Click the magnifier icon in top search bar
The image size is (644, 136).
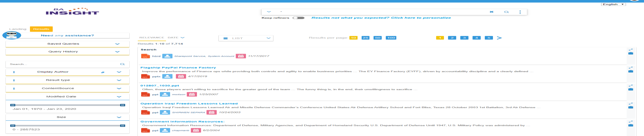tap(506, 12)
